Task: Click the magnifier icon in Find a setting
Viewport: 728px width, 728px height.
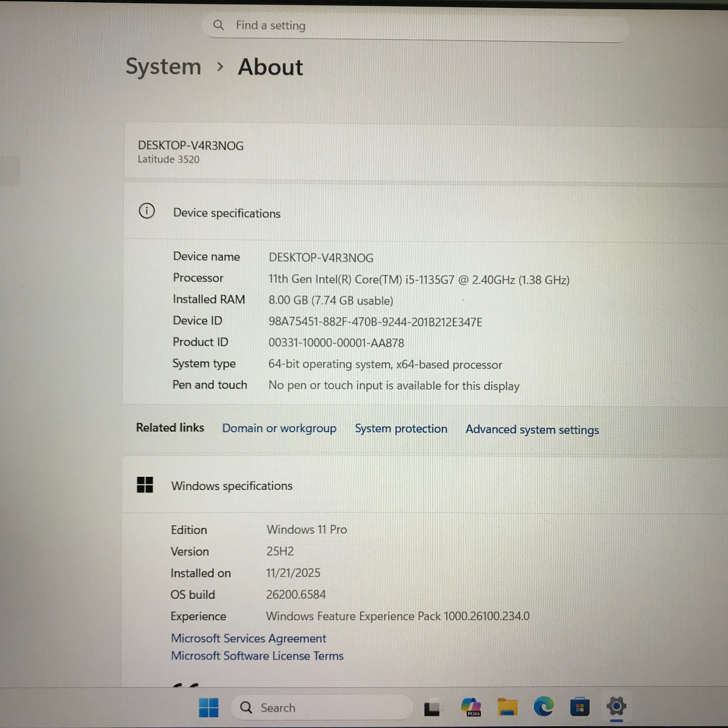Action: (218, 25)
